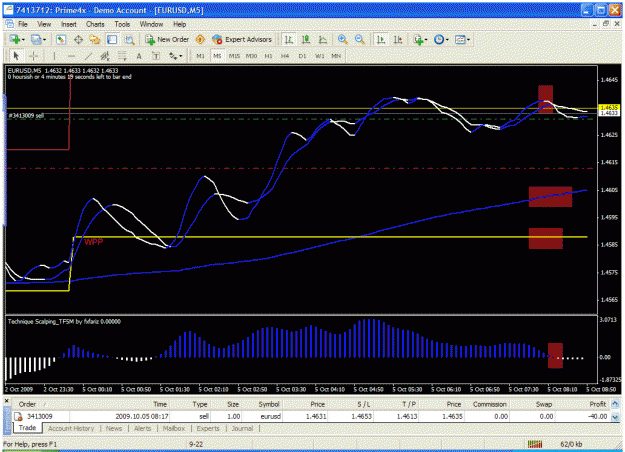Open the MetaEditor icon
The image size is (625, 452).
tap(200, 39)
